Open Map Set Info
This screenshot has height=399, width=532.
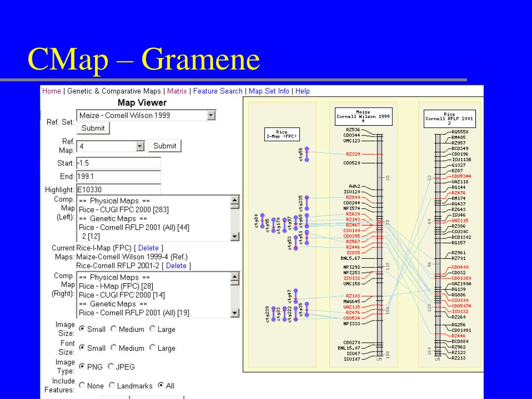point(269,91)
